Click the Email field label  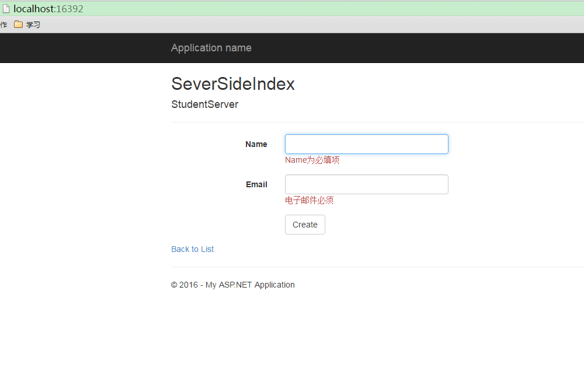(256, 184)
